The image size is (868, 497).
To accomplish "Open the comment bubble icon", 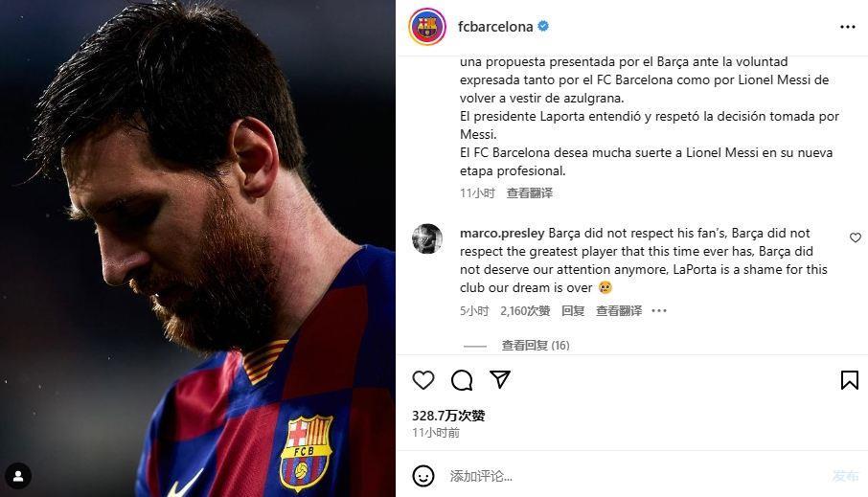I will [x=462, y=380].
